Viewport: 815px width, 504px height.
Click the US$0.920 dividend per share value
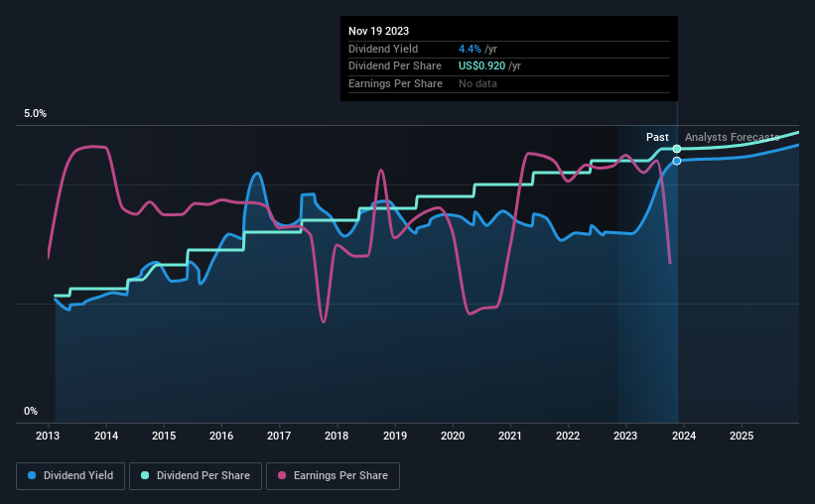click(481, 66)
